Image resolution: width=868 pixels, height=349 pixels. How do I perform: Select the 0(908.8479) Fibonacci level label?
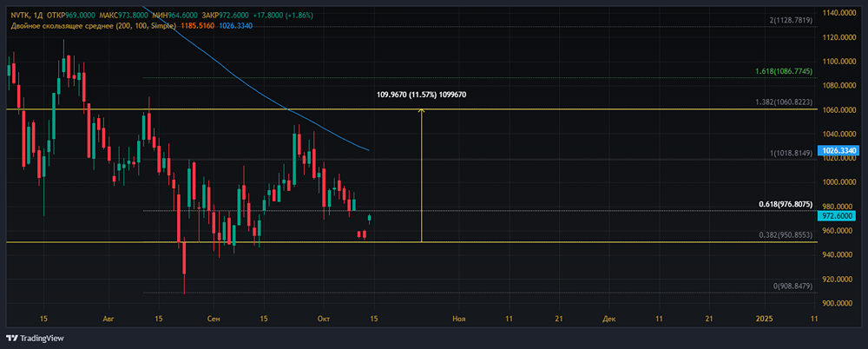click(x=792, y=286)
